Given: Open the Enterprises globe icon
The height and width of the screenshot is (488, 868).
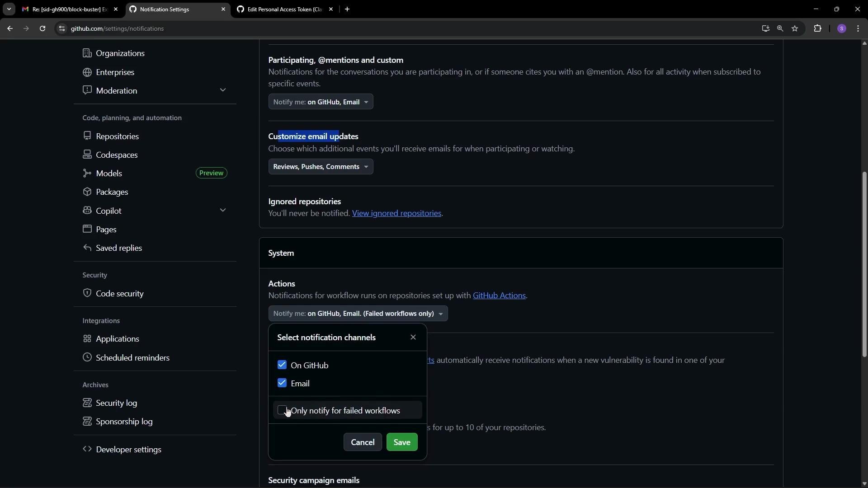Looking at the screenshot, I should [x=87, y=72].
